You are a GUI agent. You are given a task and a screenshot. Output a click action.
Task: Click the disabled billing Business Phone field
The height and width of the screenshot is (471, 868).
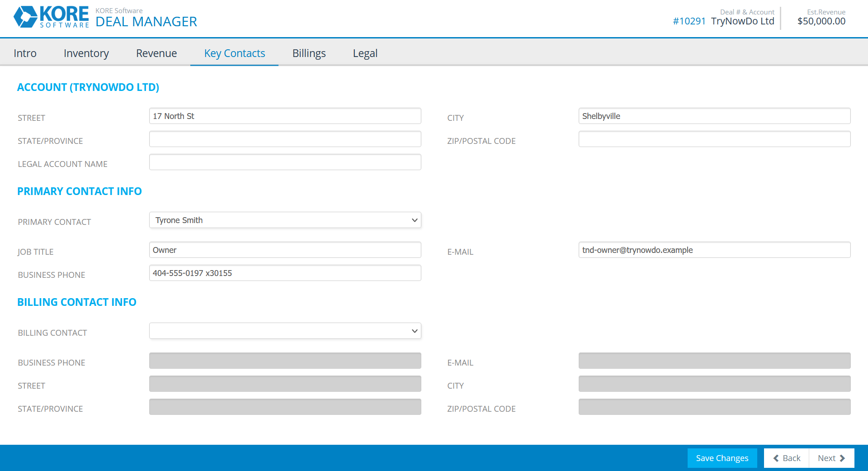pyautogui.click(x=285, y=361)
